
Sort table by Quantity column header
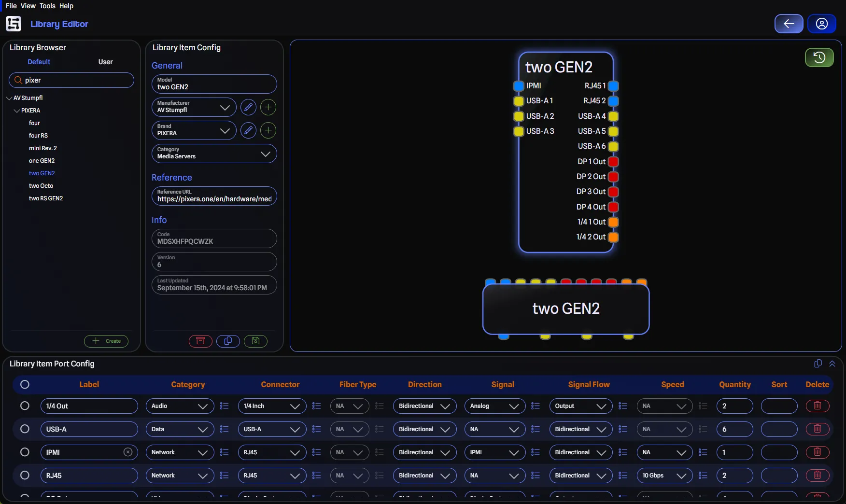[x=734, y=385]
